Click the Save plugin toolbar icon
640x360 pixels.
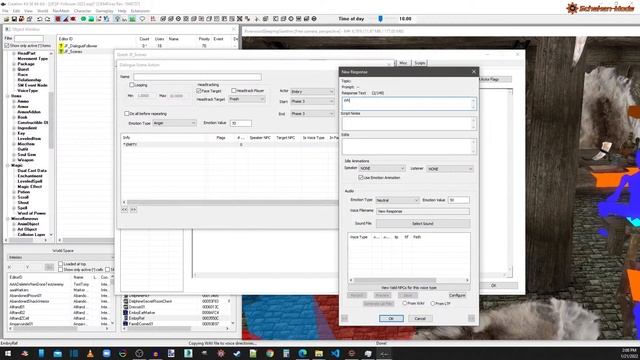coord(14,19)
